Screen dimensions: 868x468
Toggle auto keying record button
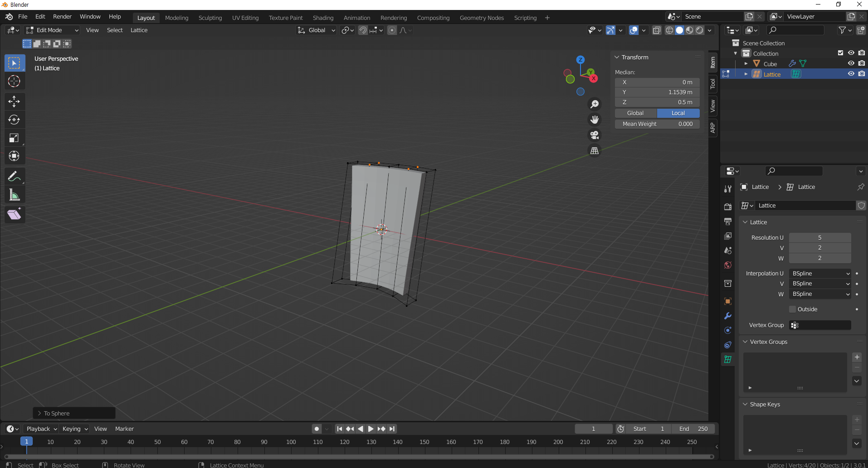pos(317,429)
